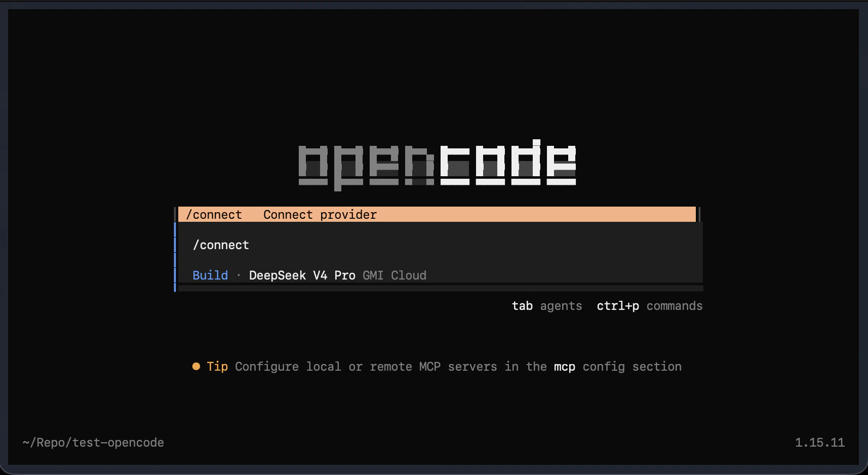
Task: Click the highlighted mcp word in the tip
Action: (x=564, y=367)
